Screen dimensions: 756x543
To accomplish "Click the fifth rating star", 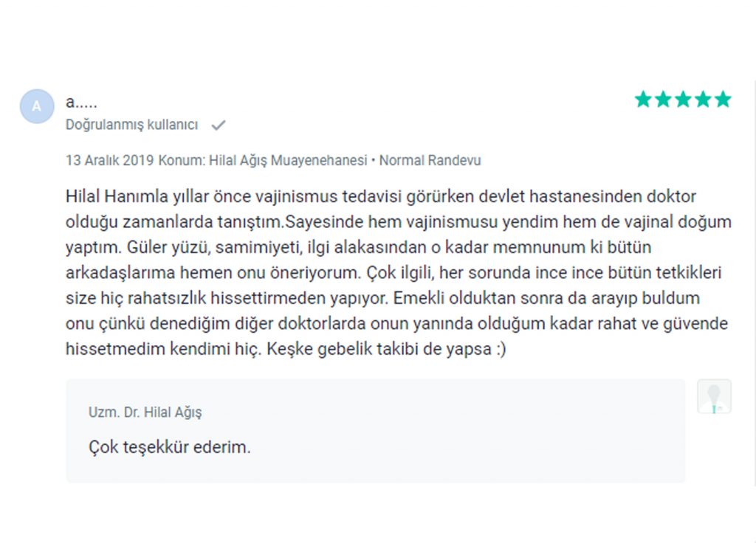I will pos(723,100).
